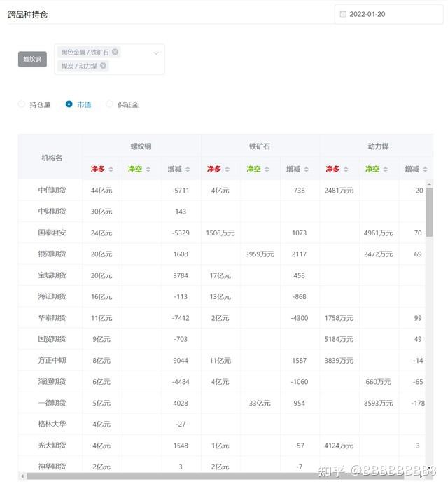Sort 铁矿石 净空 column
448x489 pixels.
pyautogui.click(x=268, y=170)
